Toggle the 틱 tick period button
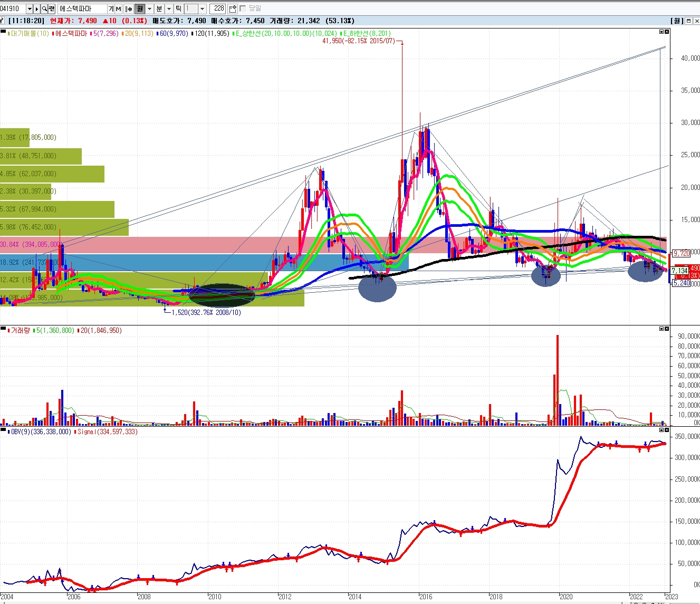Image resolution: width=700 pixels, height=604 pixels. [178, 9]
